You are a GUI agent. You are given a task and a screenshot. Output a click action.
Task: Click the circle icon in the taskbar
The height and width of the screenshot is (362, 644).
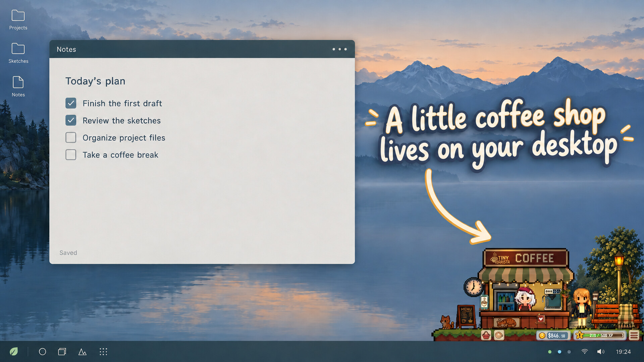(42, 352)
